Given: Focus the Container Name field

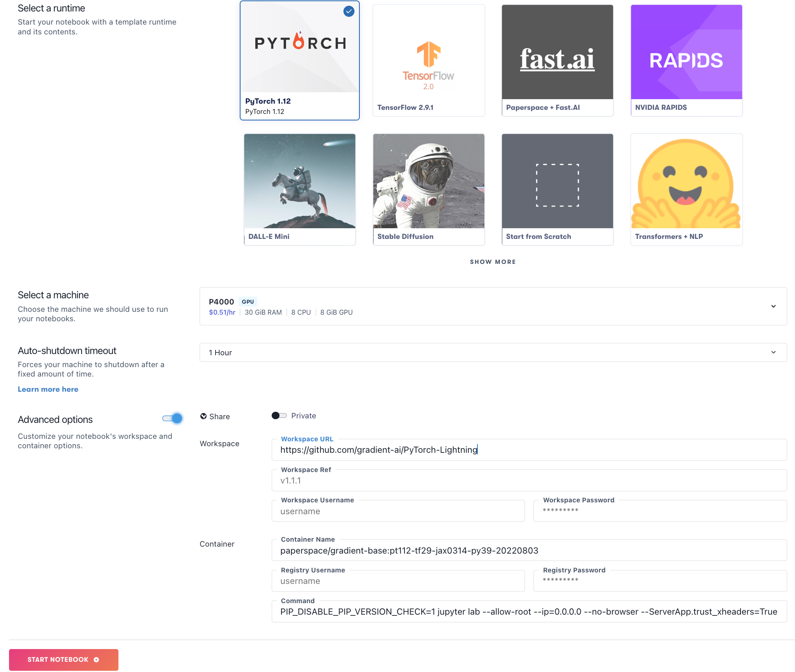Looking at the screenshot, I should point(529,550).
